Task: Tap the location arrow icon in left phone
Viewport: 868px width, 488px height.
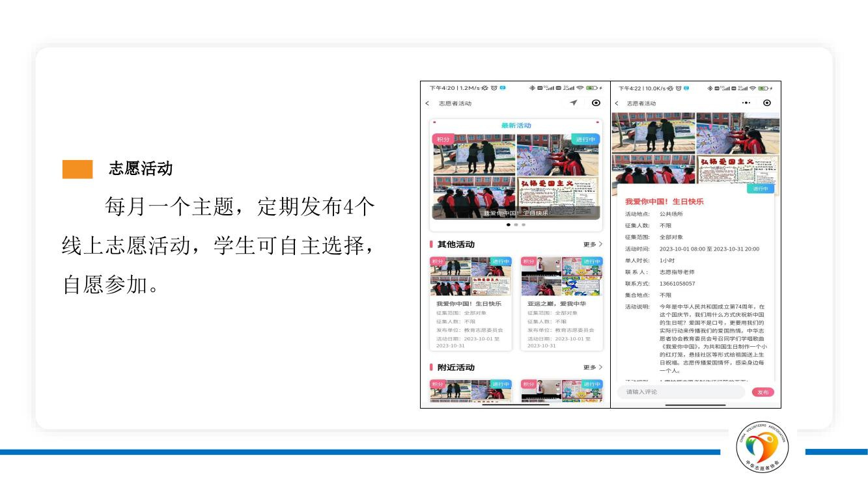Action: coord(573,103)
